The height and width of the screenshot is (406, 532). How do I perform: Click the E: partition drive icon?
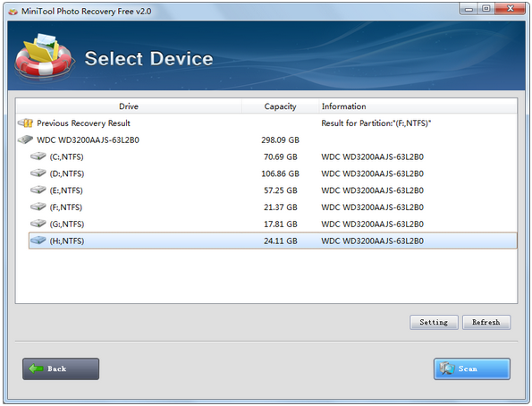pyautogui.click(x=38, y=190)
